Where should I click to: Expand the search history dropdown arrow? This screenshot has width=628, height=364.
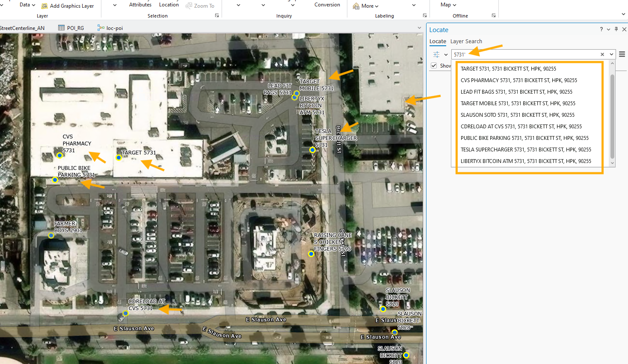point(611,54)
